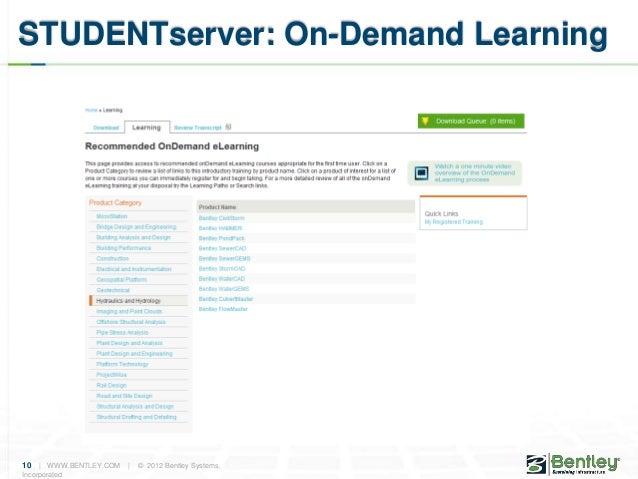
Task: Select the Bentley WaterCAD link
Action: [x=222, y=279]
